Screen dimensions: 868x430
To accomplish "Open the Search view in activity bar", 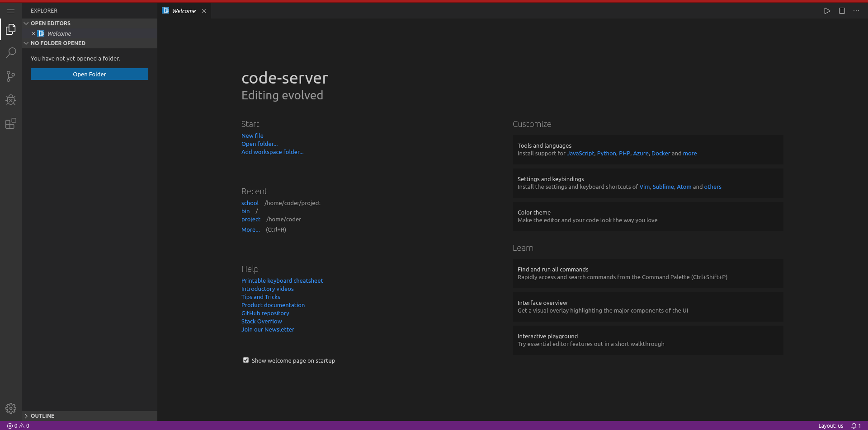I will pyautogui.click(x=11, y=53).
